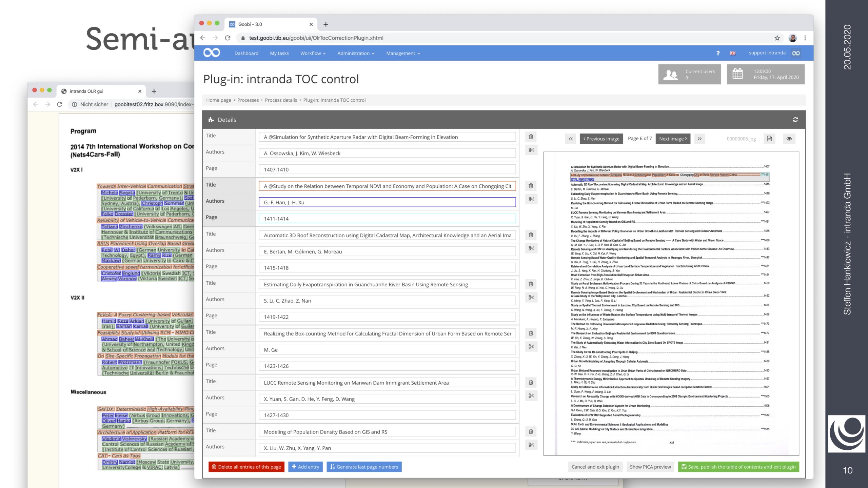Click the Add entry button
This screenshot has height=488, width=868.
tap(305, 467)
